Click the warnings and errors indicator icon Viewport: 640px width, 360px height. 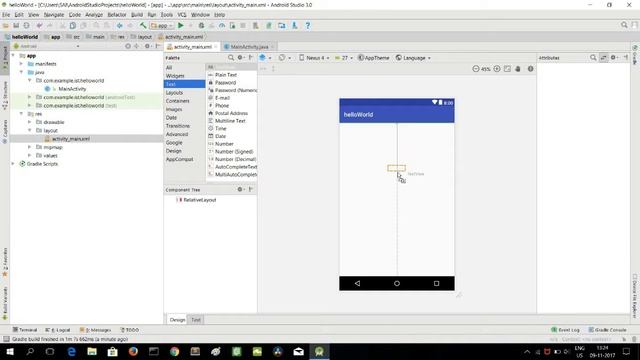click(530, 69)
